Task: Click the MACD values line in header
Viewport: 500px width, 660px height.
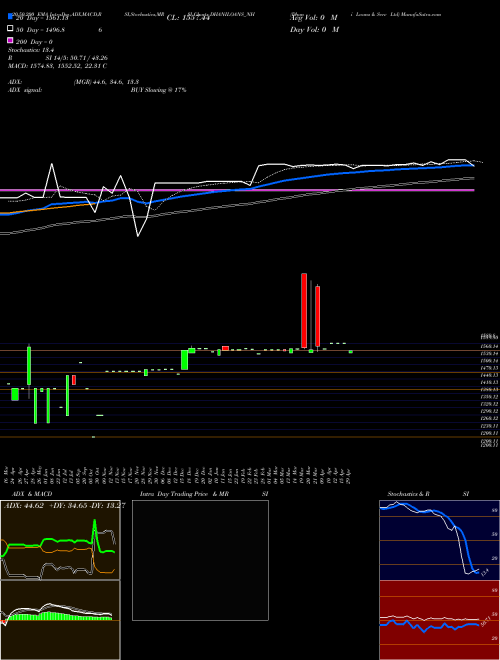Action: pos(57,66)
